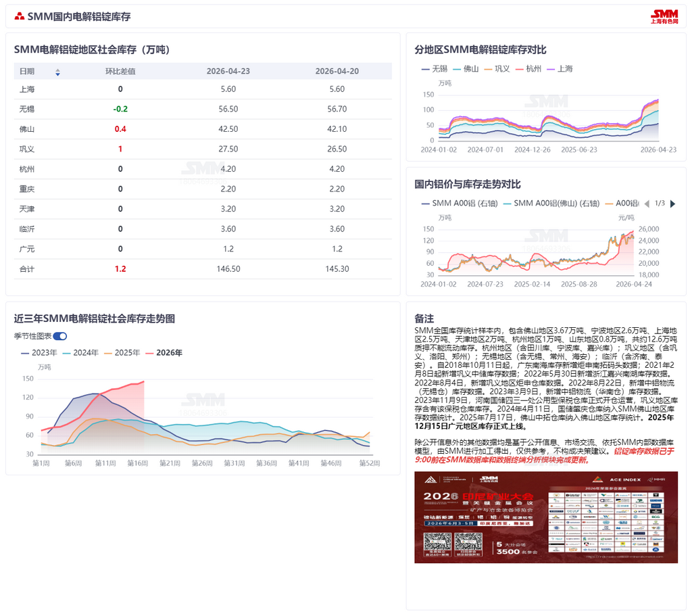Click the 备注 heading
Viewport: 692px width, 616px height.
click(424, 318)
